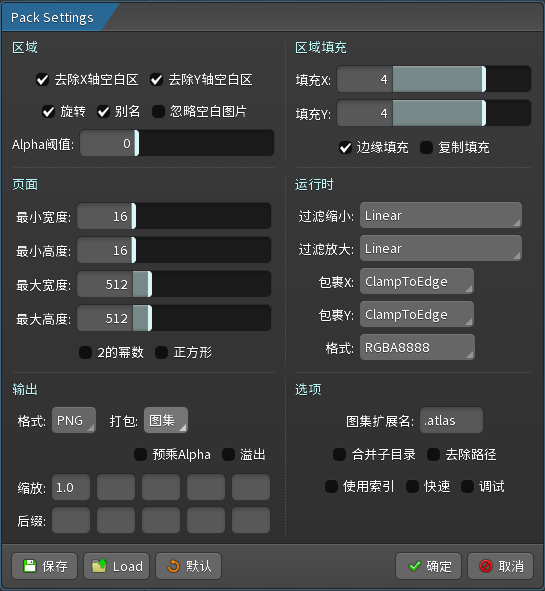
Task: Open the 包裹X ClampToEdge dropdown
Action: 416,281
